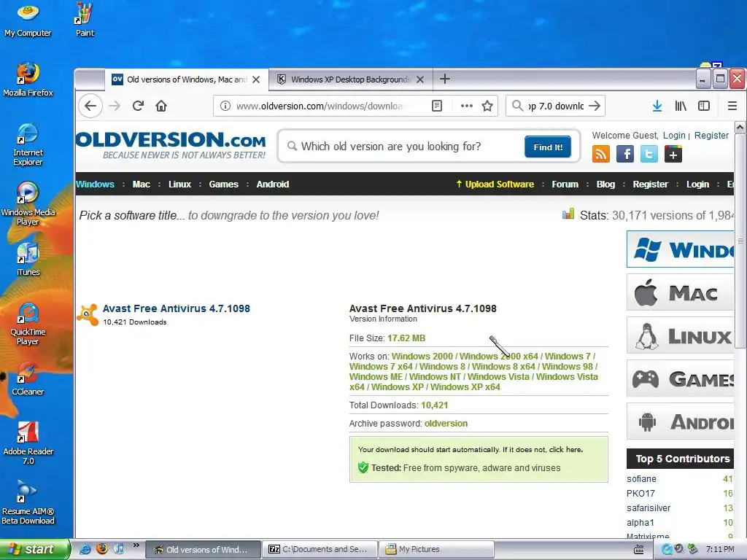Screen dimensions: 747x560
Task: Click Upload Software link
Action: [x=495, y=184]
